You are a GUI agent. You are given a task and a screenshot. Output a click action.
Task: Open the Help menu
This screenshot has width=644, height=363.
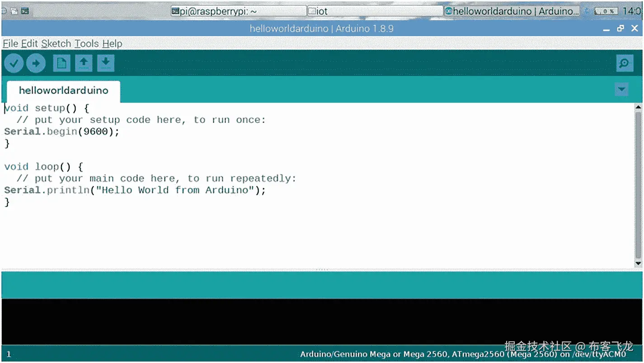point(112,44)
